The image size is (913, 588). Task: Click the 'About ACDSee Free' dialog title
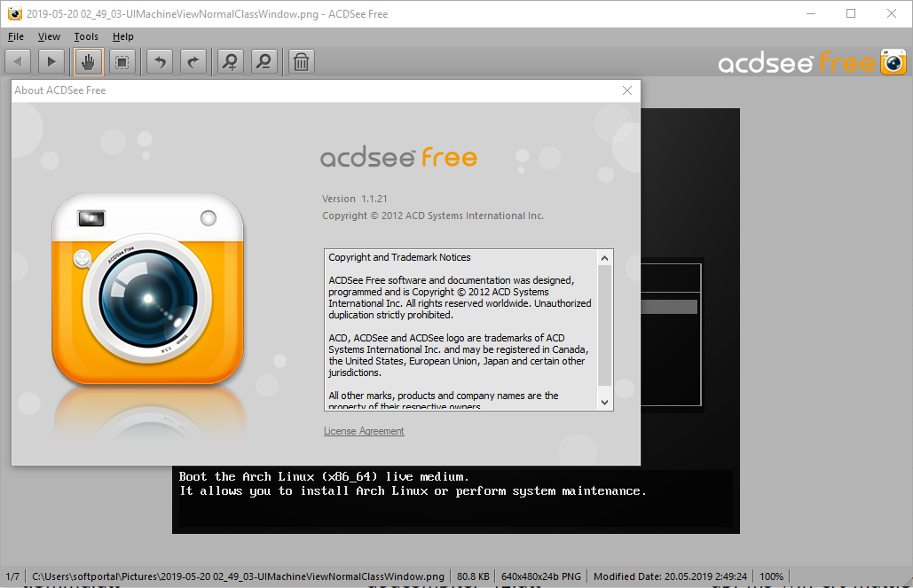click(60, 90)
